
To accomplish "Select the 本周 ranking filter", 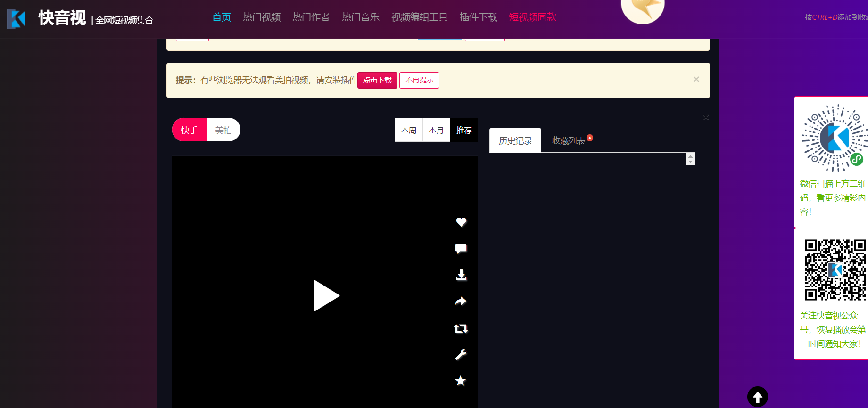I will point(408,130).
